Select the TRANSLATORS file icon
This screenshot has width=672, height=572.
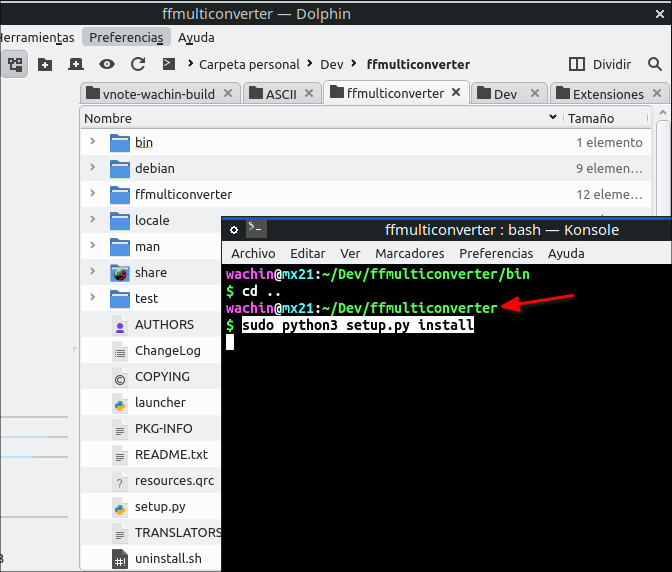pos(120,533)
